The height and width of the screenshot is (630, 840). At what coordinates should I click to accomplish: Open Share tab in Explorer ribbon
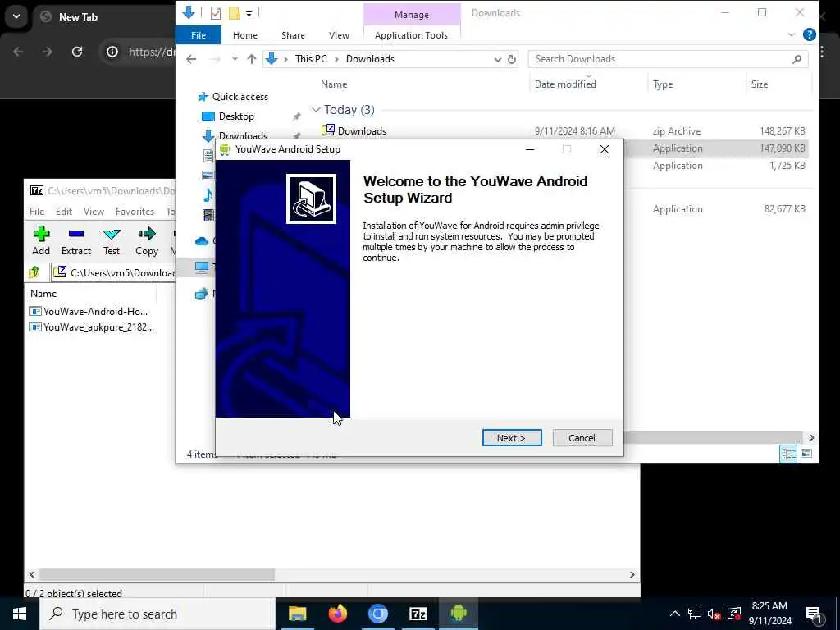[x=293, y=34]
